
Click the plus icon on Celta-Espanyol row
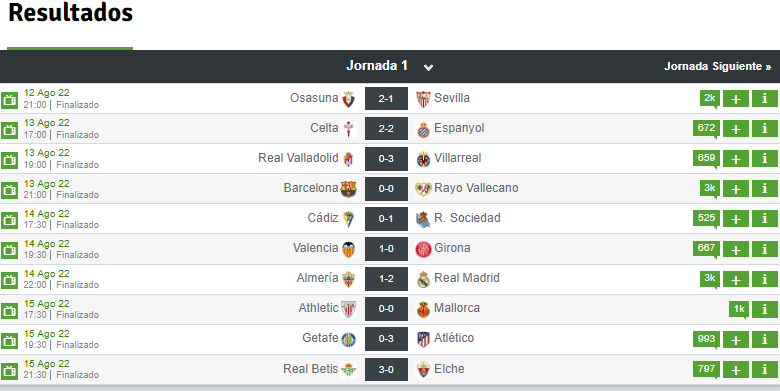(x=736, y=129)
